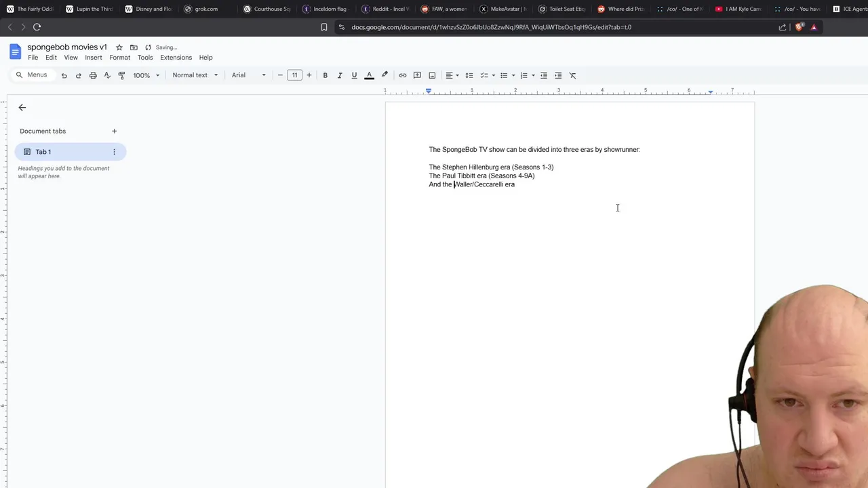
Task: Expand the checklist options arrow
Action: coord(493,75)
